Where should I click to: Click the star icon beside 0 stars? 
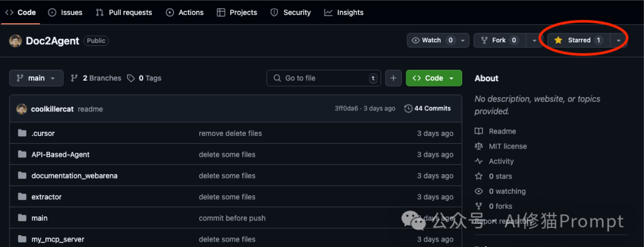[478, 177]
